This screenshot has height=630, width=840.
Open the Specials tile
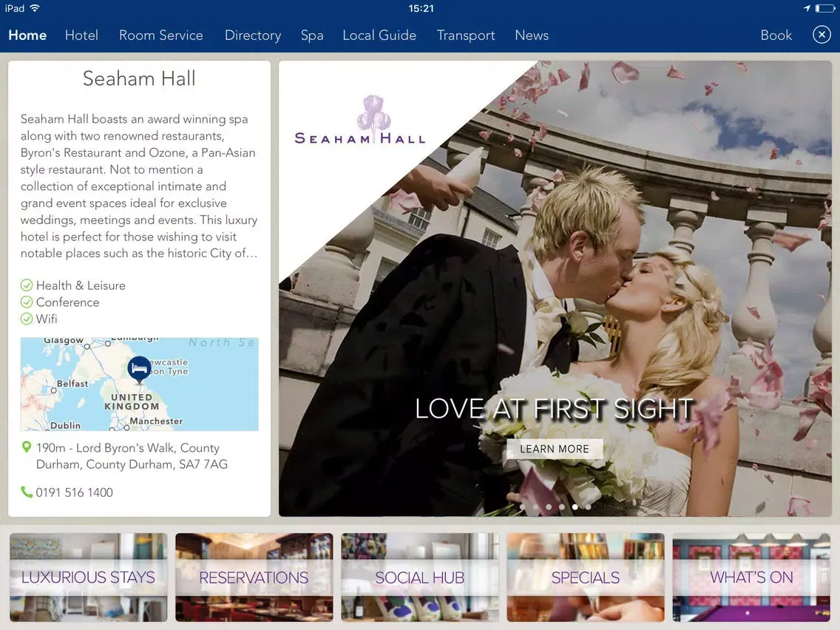point(586,577)
